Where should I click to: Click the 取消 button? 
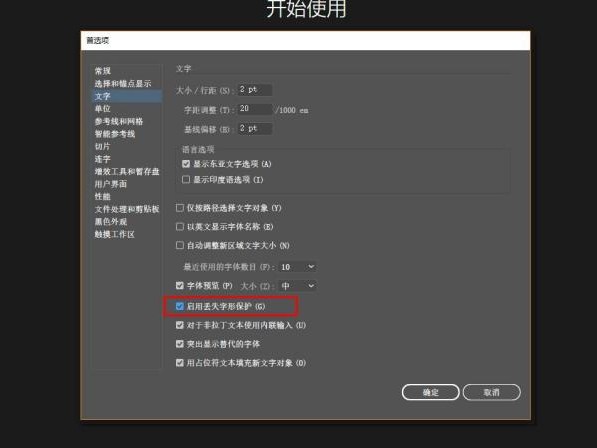coord(492,392)
